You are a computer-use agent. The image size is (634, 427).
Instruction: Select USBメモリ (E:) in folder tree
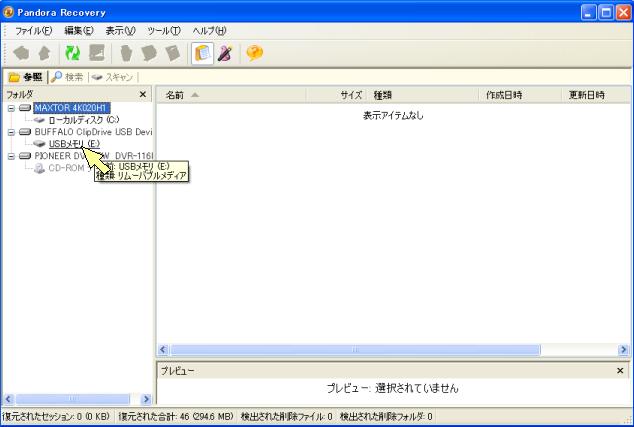74,144
